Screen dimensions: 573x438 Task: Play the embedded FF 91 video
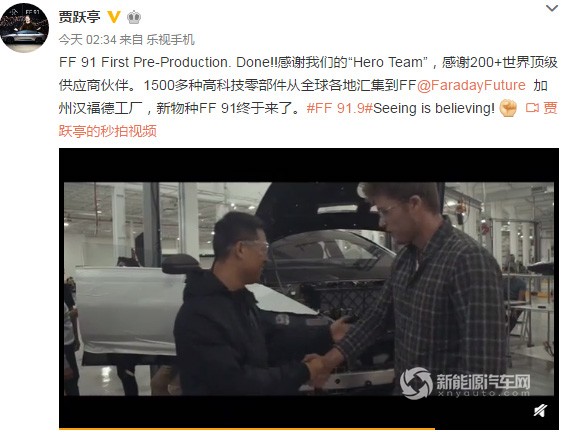(309, 289)
